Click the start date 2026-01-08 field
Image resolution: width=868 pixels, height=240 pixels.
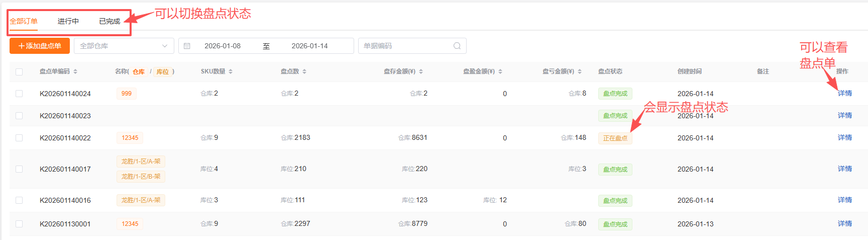coord(223,46)
